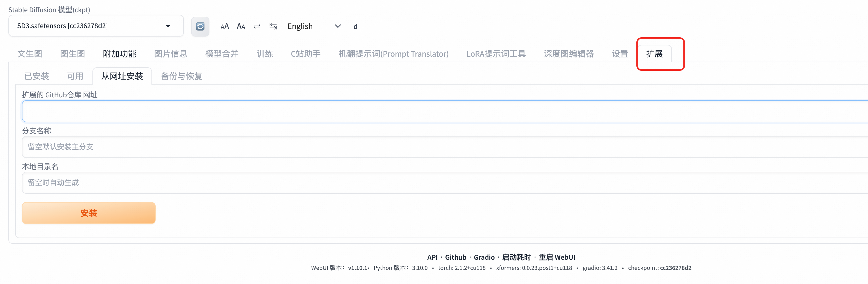Click the increase font size icon
The image size is (868, 284).
click(224, 26)
